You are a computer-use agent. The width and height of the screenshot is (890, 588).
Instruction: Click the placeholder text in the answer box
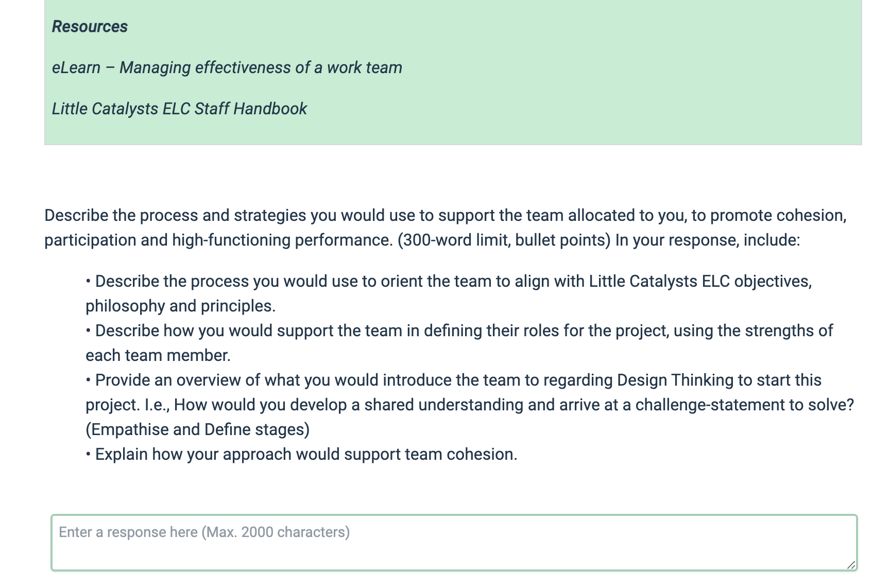pyautogui.click(x=204, y=531)
